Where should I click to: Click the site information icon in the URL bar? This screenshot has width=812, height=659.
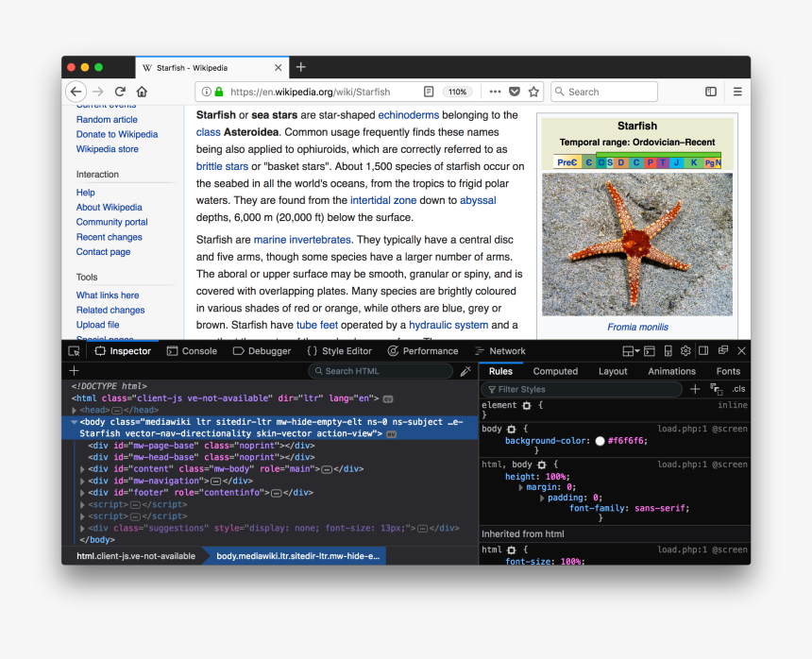pos(206,92)
